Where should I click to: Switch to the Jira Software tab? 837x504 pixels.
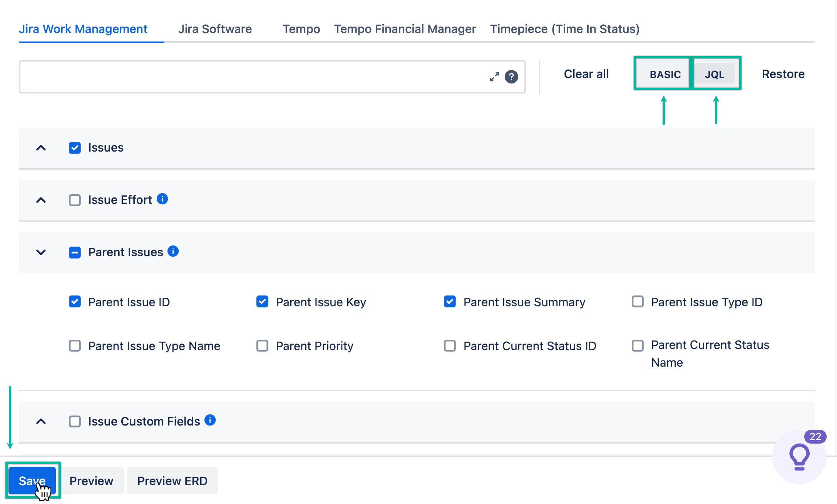coord(215,28)
